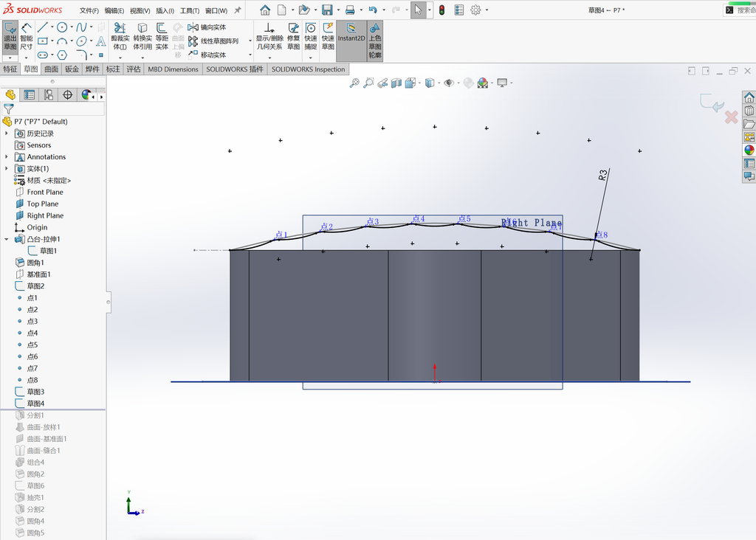Select the Sketch Fillet tool
Viewport: 756px width, 540px height.
[x=81, y=55]
